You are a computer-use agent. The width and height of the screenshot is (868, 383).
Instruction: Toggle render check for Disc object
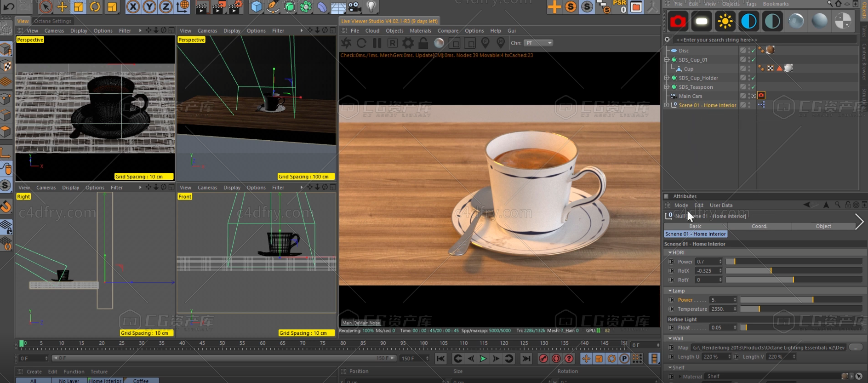[x=753, y=51]
